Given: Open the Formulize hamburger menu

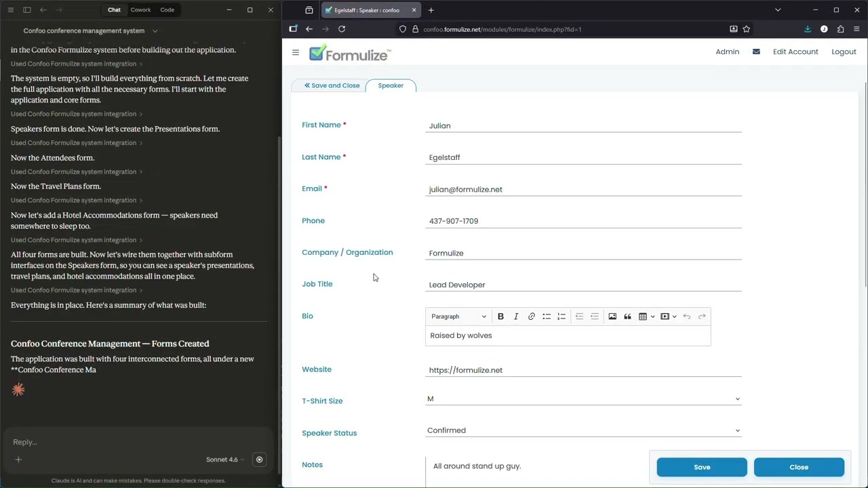Looking at the screenshot, I should point(296,52).
